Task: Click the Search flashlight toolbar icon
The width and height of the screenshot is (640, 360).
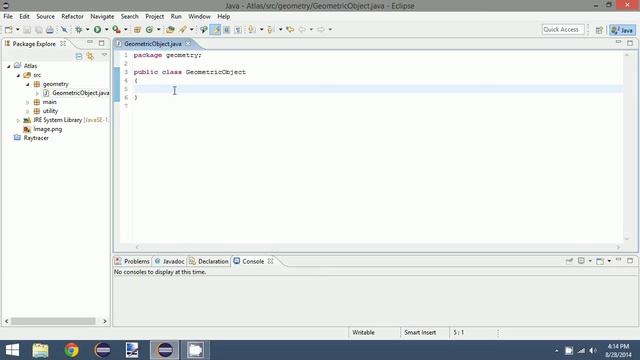Action: [182, 29]
